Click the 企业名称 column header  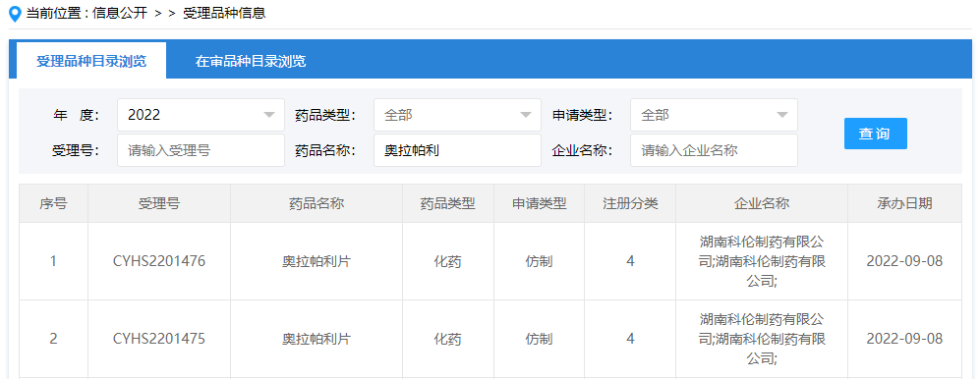[762, 203]
